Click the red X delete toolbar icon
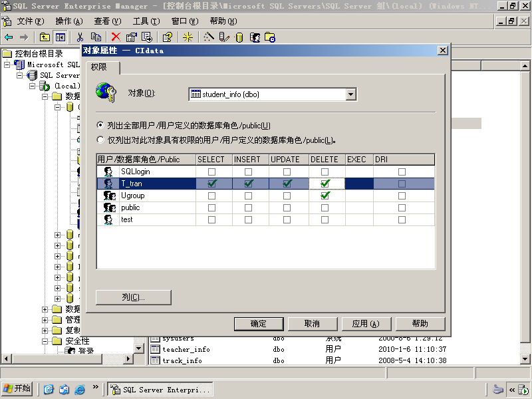 pyautogui.click(x=116, y=37)
